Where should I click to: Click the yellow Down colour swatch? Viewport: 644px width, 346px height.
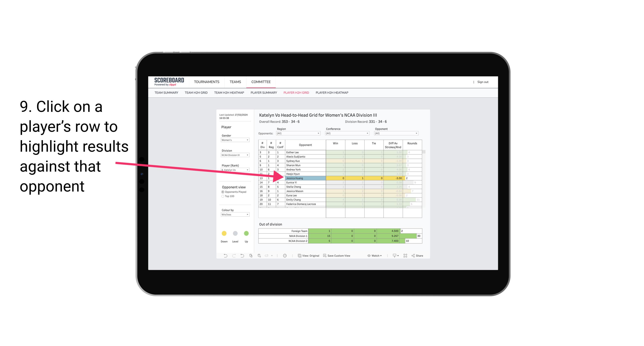tap(224, 234)
